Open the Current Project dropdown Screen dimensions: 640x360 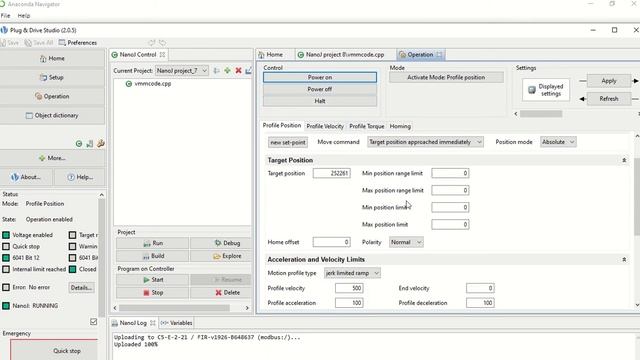pyautogui.click(x=182, y=71)
